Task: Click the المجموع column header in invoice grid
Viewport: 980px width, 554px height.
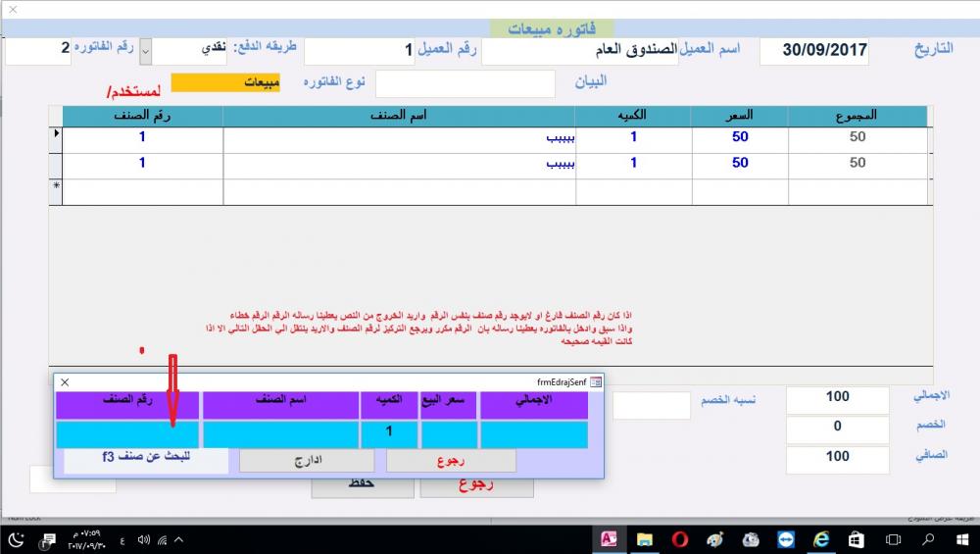Action: click(857, 117)
